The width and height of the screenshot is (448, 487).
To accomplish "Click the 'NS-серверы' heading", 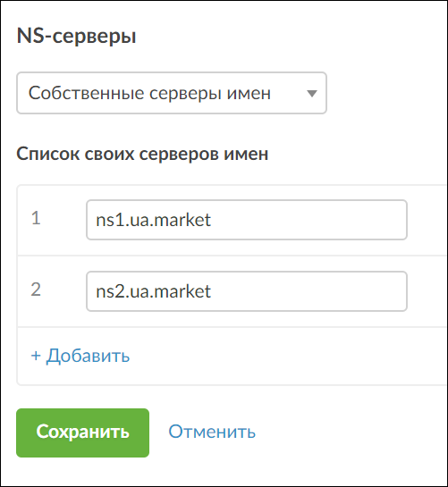I will (x=77, y=36).
